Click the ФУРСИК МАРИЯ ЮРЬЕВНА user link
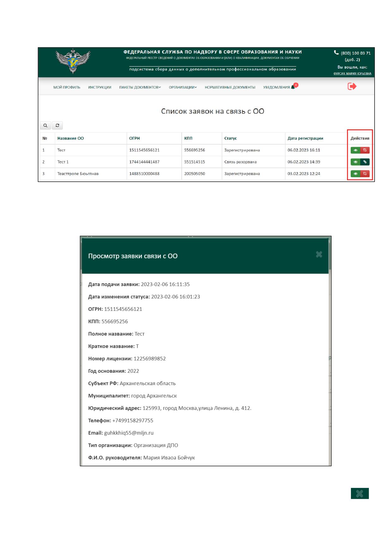The height and width of the screenshot is (555, 392). tap(352, 74)
